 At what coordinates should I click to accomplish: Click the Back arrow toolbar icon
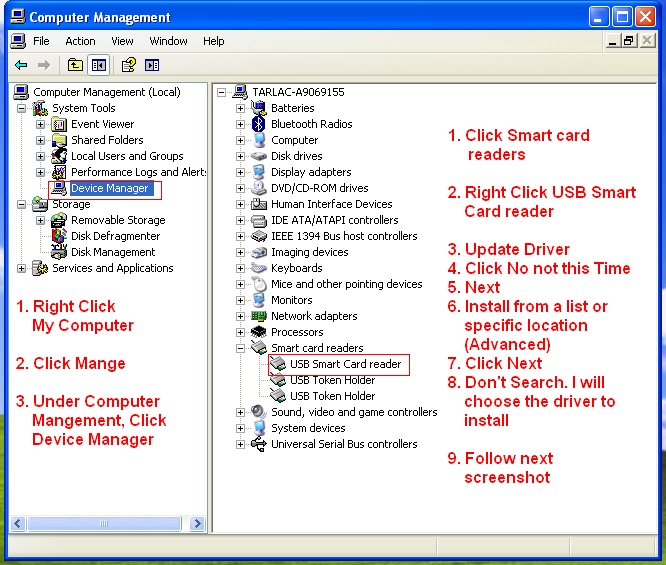21,65
